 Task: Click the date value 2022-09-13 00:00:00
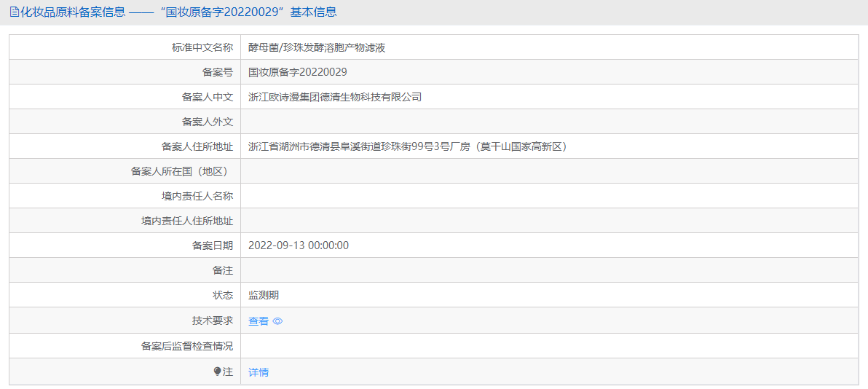tap(299, 245)
